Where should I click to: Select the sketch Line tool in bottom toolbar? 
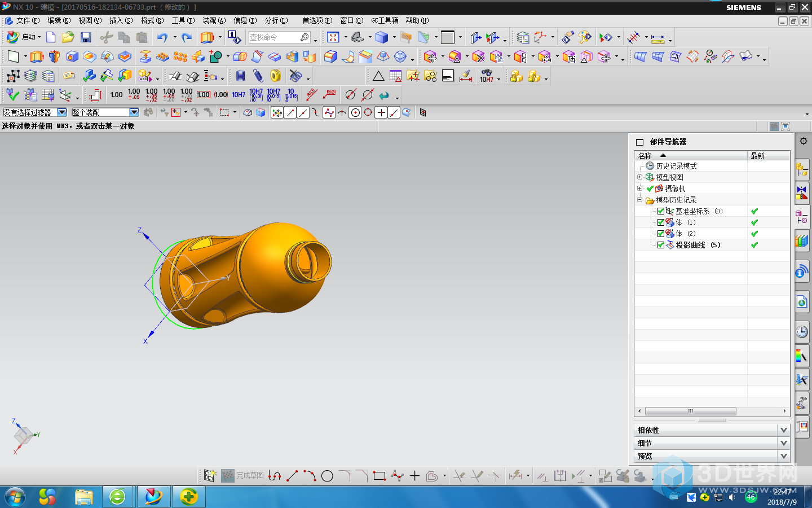pos(292,476)
